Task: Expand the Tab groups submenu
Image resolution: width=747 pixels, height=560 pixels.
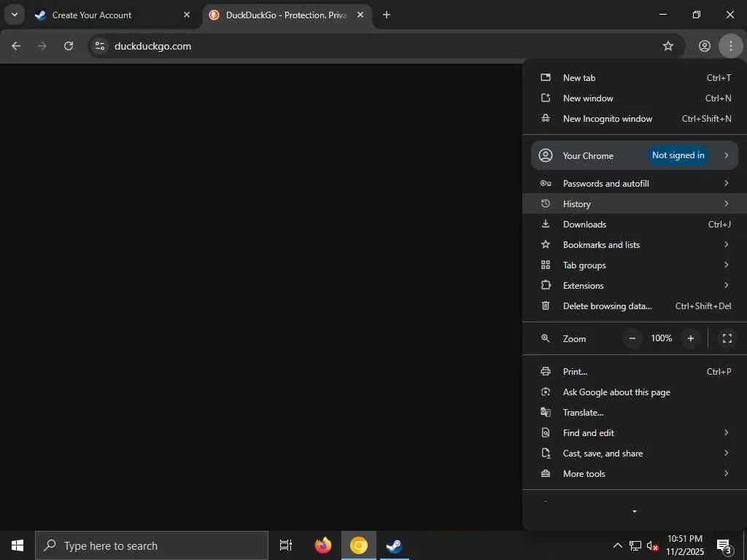Action: [x=635, y=265]
